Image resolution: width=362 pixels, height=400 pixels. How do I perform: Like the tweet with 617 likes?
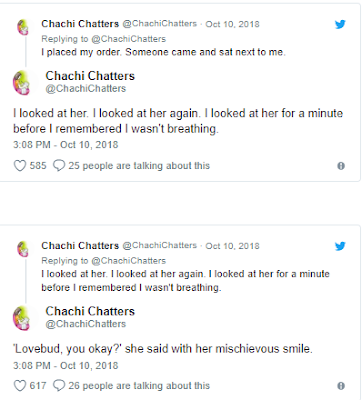[x=20, y=386]
